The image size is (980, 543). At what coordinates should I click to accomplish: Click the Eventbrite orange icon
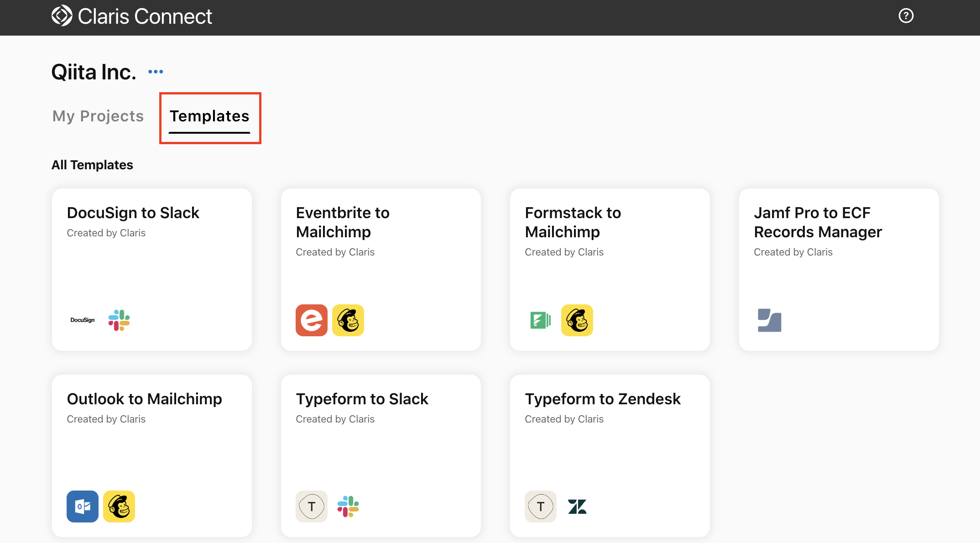(312, 320)
